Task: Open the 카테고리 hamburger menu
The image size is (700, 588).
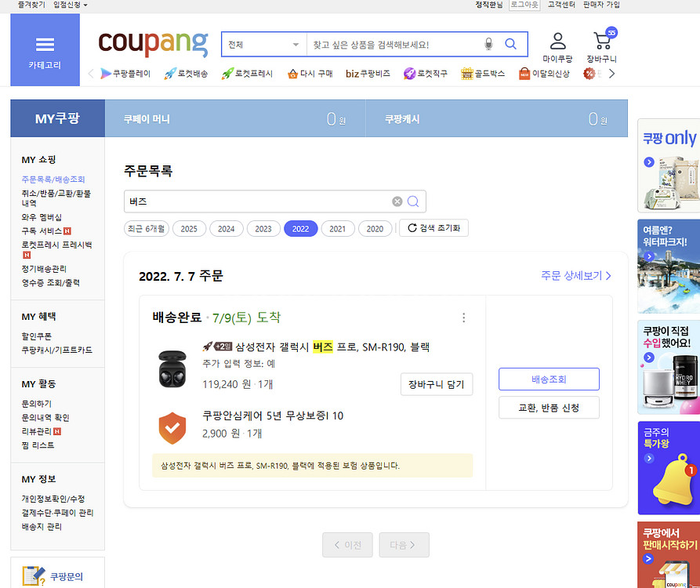Action: tap(45, 49)
